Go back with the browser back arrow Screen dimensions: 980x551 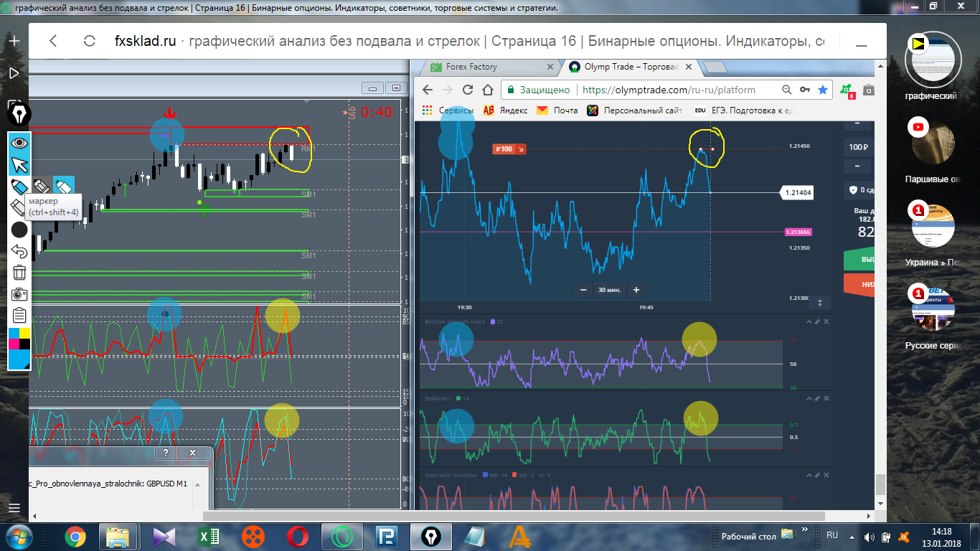click(53, 41)
